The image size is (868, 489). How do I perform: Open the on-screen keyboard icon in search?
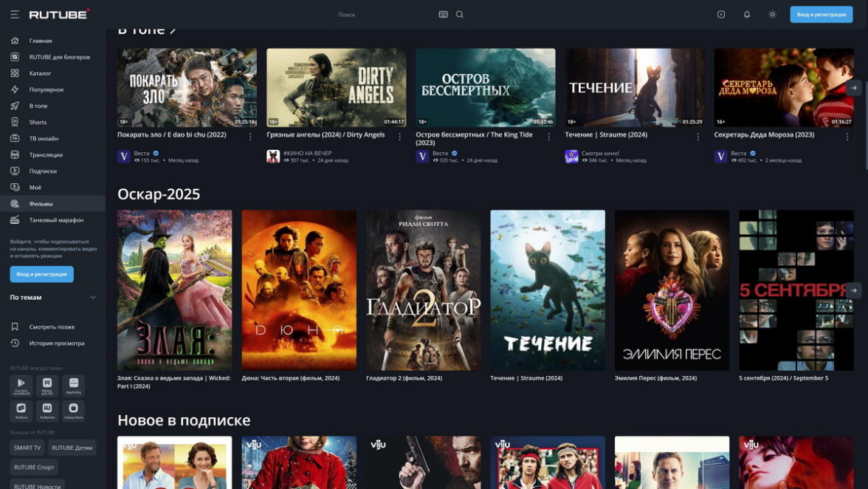tap(444, 14)
